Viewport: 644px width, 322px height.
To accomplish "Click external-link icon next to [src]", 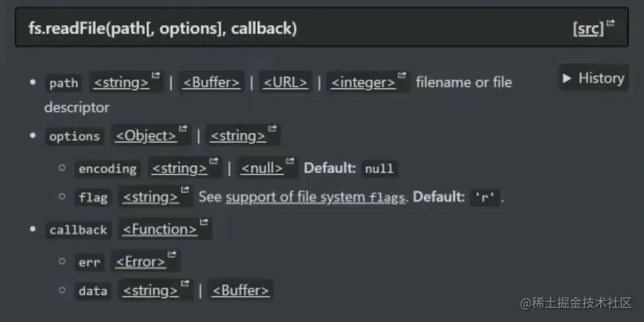I will pos(611,23).
